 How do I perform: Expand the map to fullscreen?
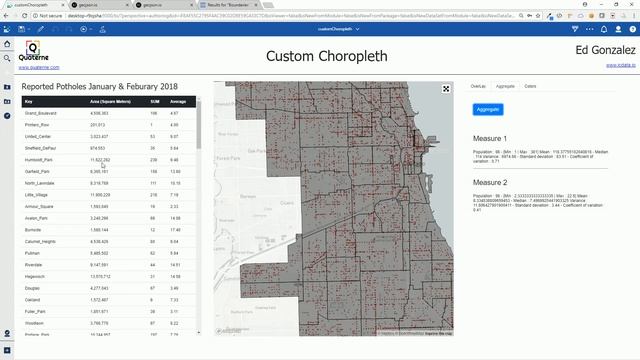(x=446, y=89)
